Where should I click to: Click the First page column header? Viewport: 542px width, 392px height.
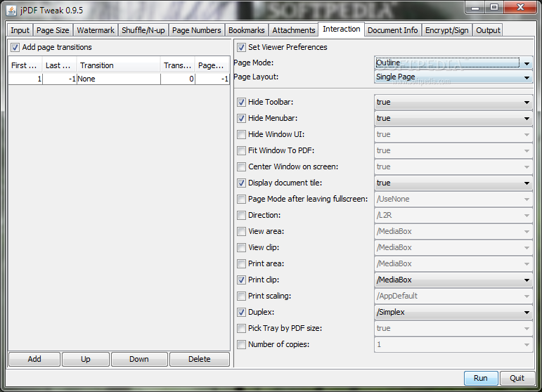(25, 65)
